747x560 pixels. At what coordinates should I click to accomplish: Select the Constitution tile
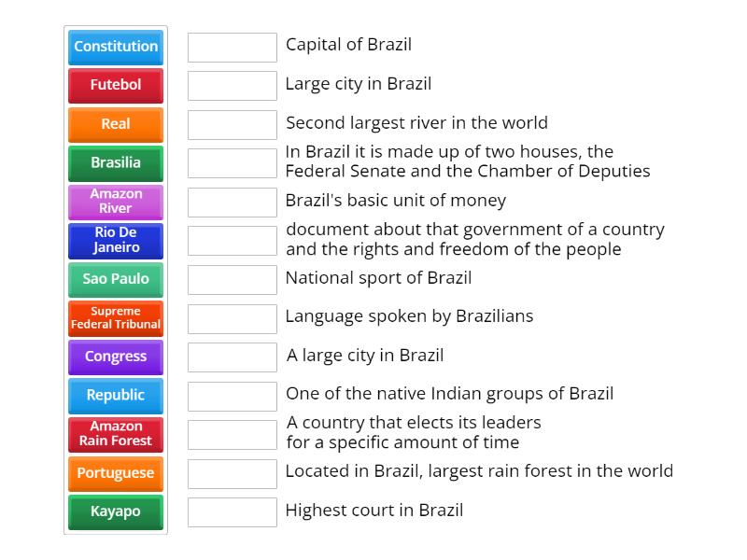115,47
